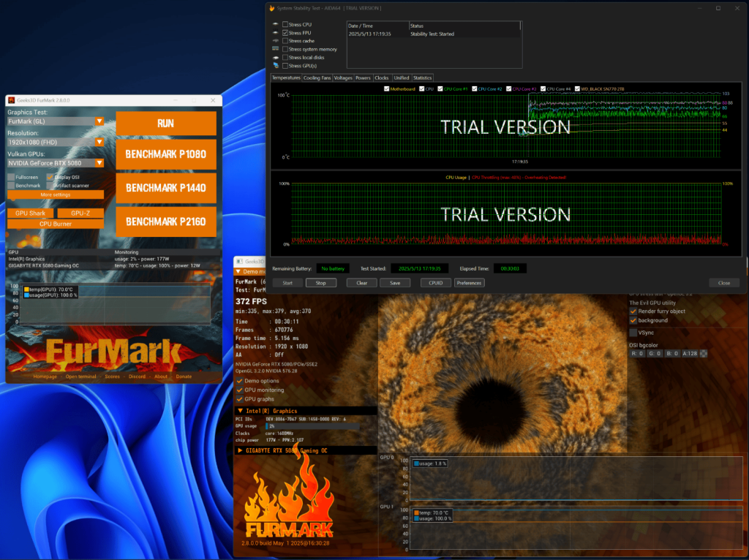Click the disk icon beside Stress local disks
Screen dimensions: 749x560
275,57
